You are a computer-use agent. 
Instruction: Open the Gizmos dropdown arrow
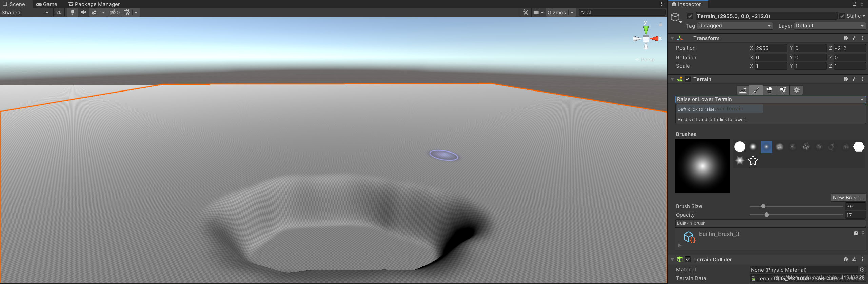pyautogui.click(x=572, y=12)
